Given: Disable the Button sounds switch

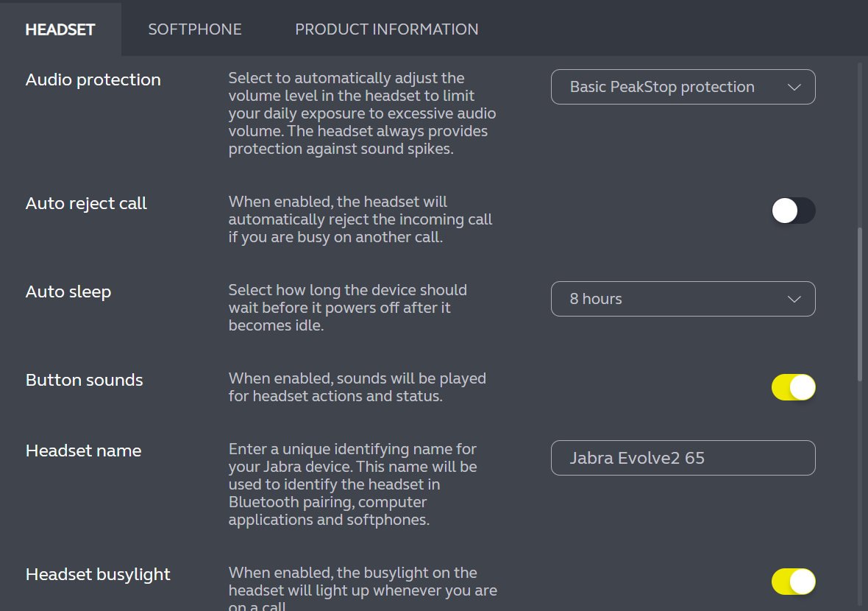Looking at the screenshot, I should coord(793,387).
